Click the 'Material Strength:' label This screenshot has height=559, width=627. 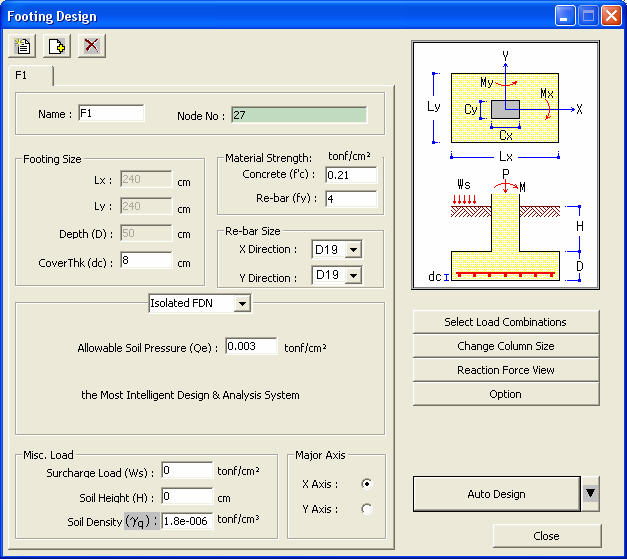pyautogui.click(x=268, y=158)
